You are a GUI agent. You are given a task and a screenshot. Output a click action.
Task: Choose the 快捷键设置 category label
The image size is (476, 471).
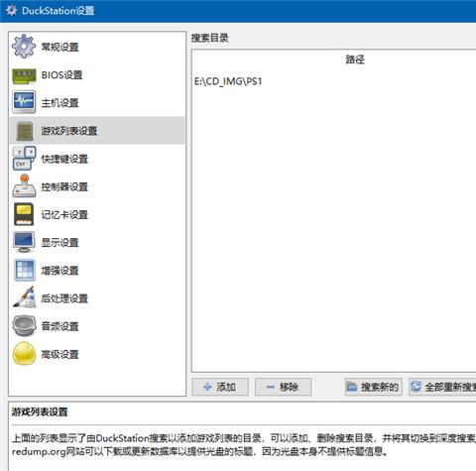coord(64,159)
